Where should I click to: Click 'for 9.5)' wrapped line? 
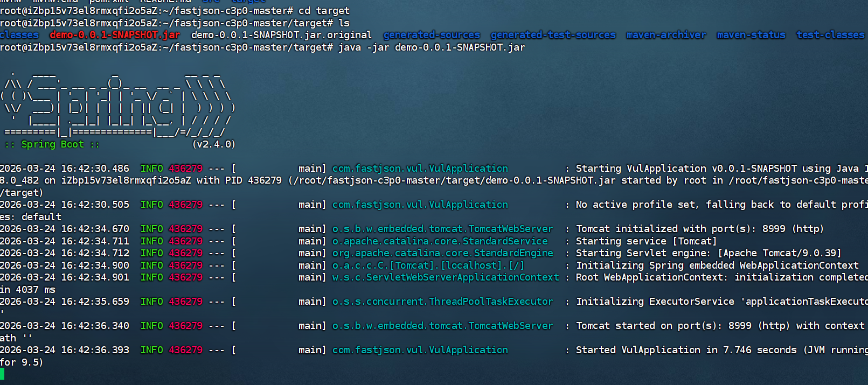point(22,362)
